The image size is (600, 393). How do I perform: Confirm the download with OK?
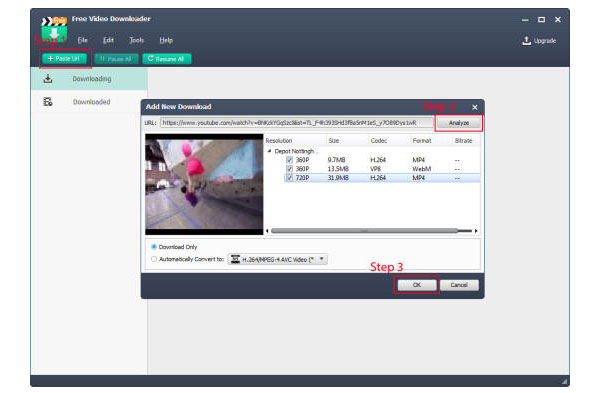coord(417,285)
